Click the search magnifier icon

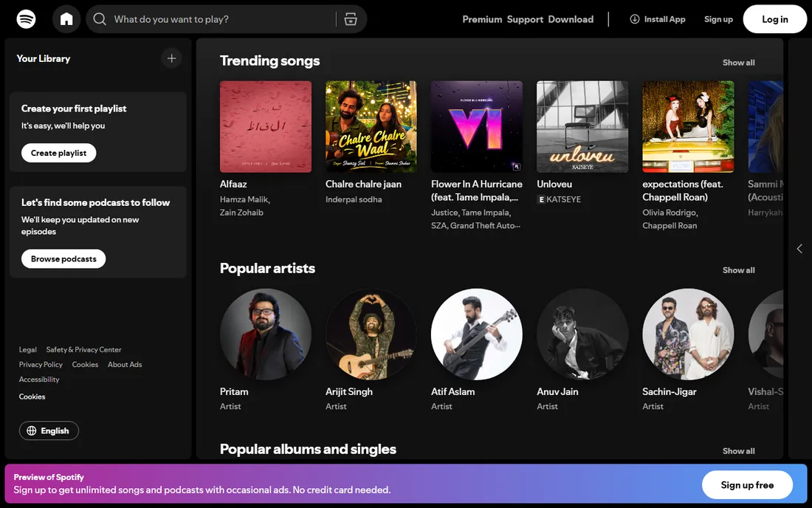coord(100,19)
